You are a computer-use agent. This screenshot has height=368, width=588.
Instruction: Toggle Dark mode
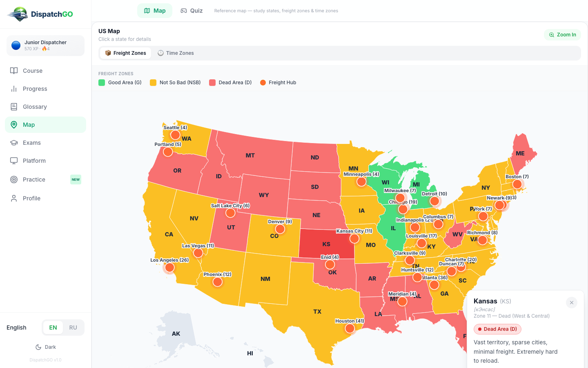46,347
